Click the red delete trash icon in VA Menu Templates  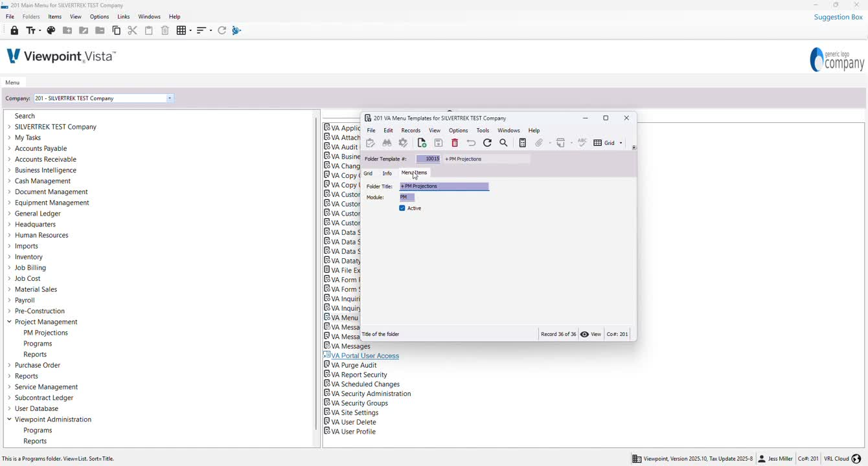pos(455,143)
